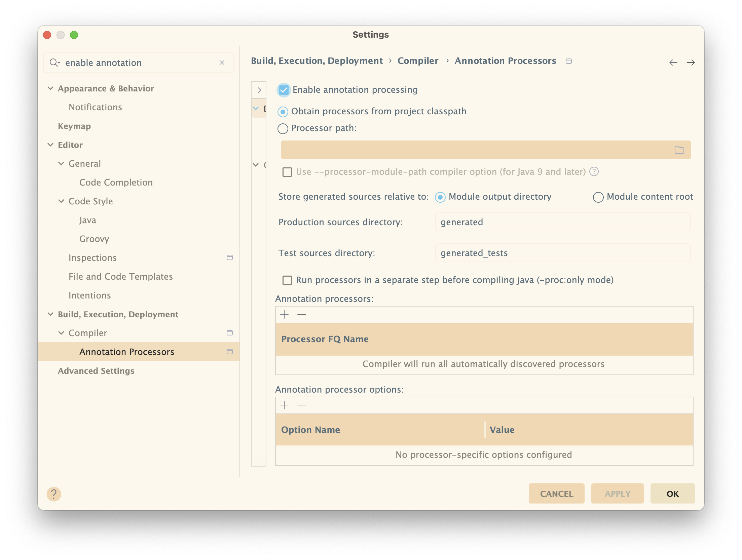Collapse the Appearance & Behavior section
The width and height of the screenshot is (742, 560).
[50, 88]
